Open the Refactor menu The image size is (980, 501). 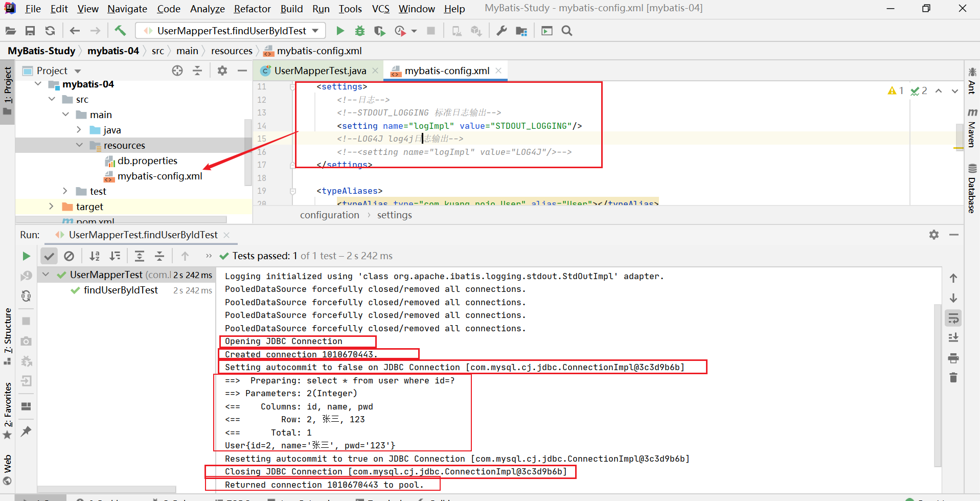(252, 9)
